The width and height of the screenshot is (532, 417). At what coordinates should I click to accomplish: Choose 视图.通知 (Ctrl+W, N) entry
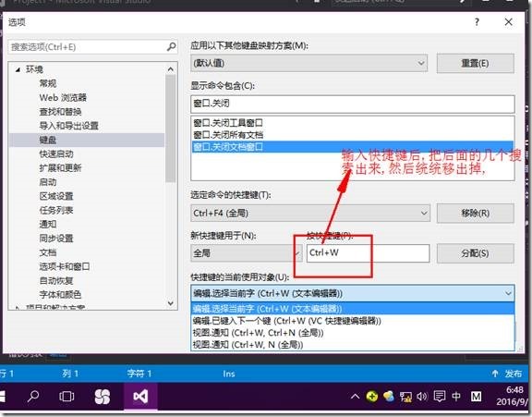353,345
